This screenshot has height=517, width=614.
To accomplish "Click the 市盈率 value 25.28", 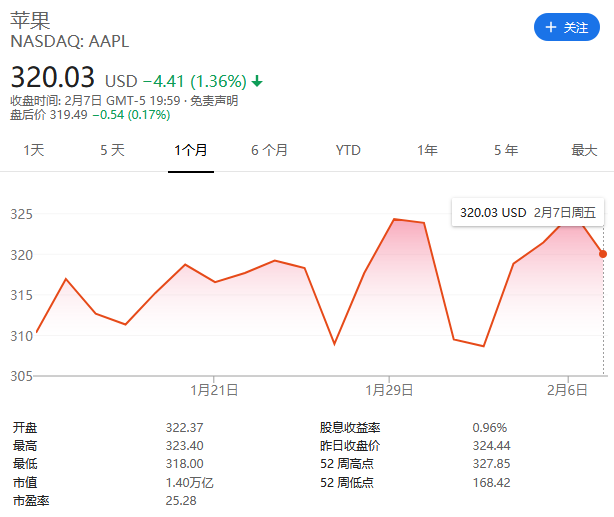I will click(x=179, y=499).
